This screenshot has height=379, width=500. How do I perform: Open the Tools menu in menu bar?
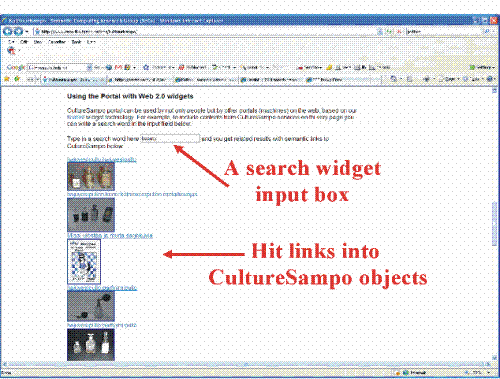76,42
